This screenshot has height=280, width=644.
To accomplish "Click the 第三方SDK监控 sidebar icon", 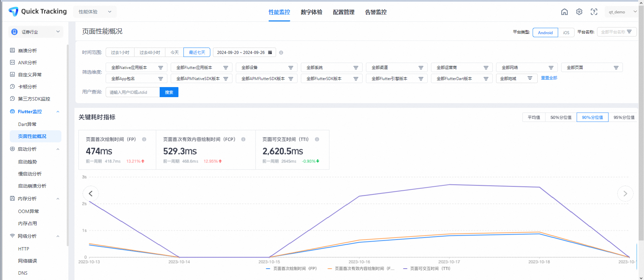I will click(x=12, y=98).
